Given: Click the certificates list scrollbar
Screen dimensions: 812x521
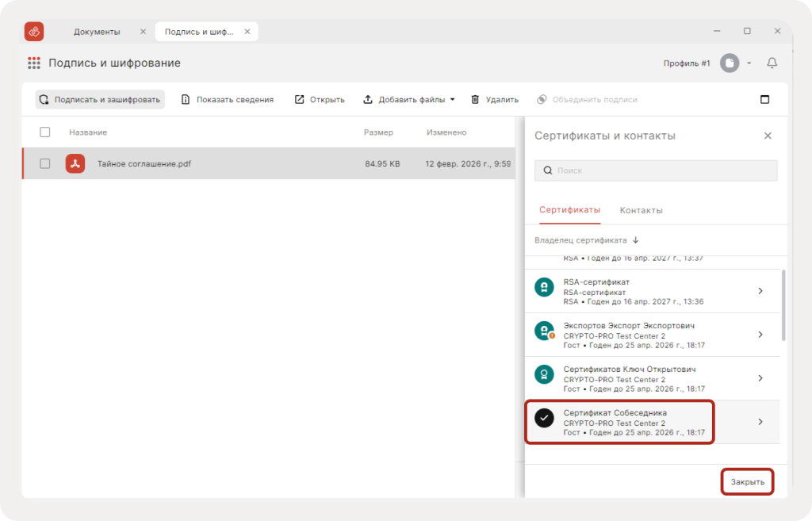Looking at the screenshot, I should [783, 305].
